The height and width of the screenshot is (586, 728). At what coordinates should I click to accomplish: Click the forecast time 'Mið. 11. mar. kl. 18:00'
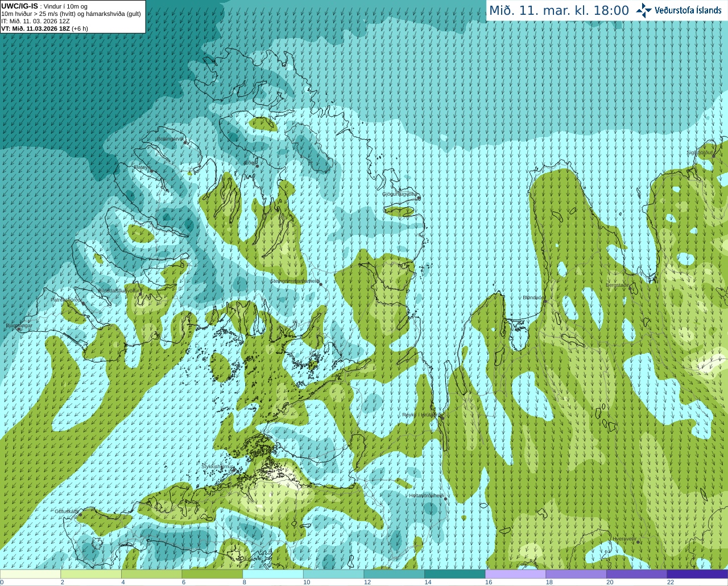[559, 11]
